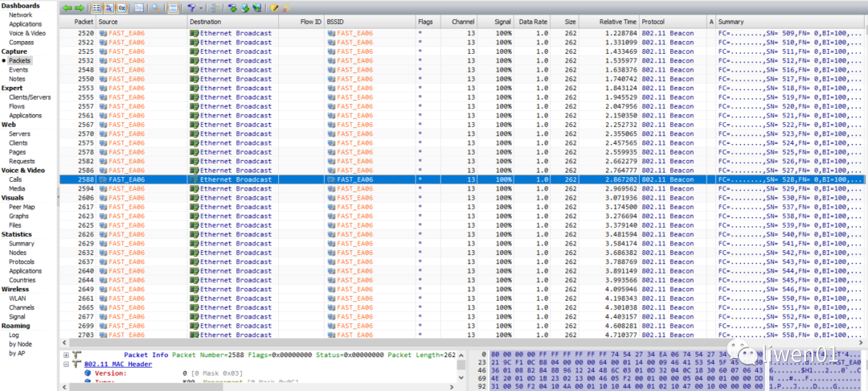
Task: Collapse the 802.11 MAC Header node
Action: [x=65, y=364]
